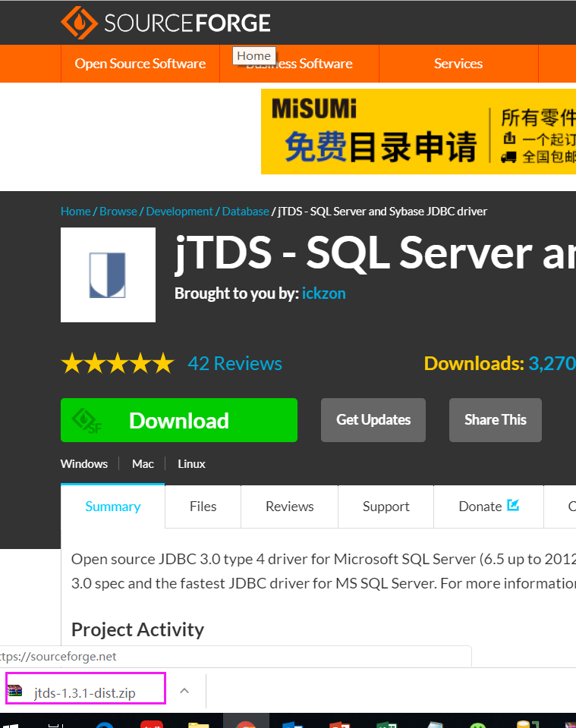Click the external link icon beside Donate
The image size is (576, 728).
(513, 505)
